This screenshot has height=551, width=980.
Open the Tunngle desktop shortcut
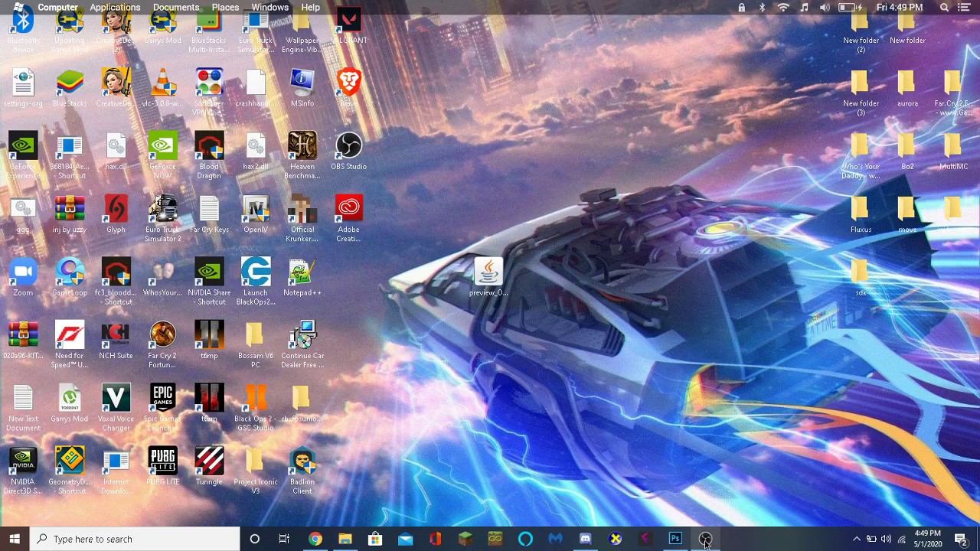(209, 461)
